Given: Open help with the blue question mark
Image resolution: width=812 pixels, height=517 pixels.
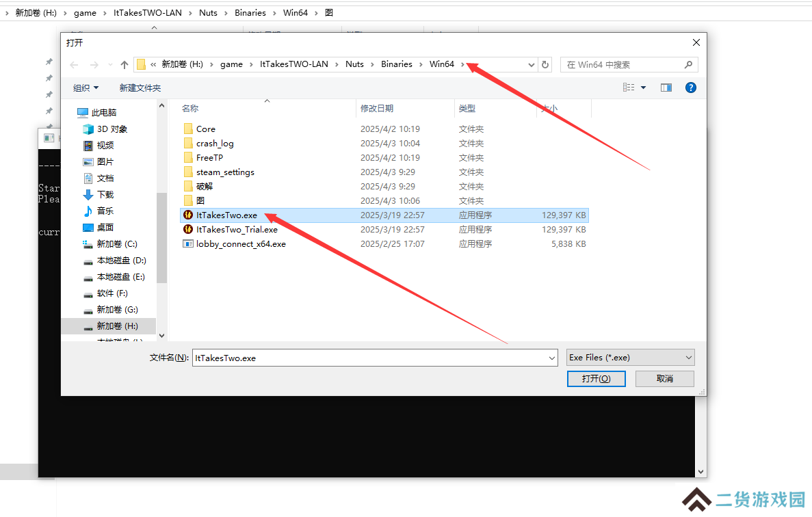Looking at the screenshot, I should [690, 88].
